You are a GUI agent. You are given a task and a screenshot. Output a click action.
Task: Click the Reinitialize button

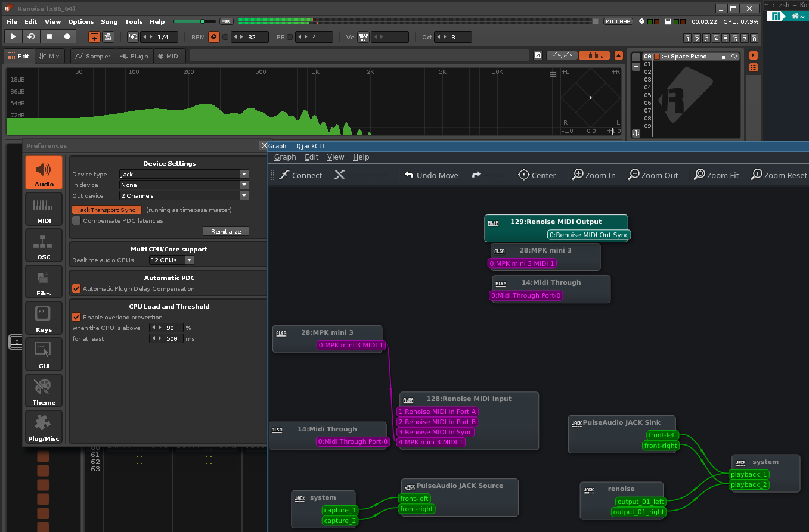click(x=226, y=231)
